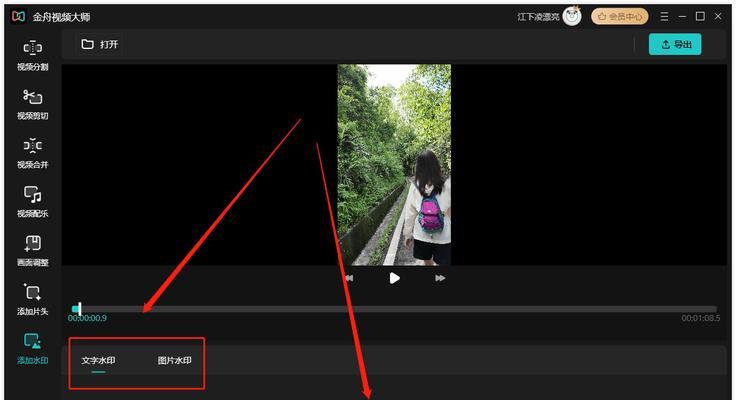This screenshot has height=400, width=736.
Task: Switch to the 图片水印 image watermark tab
Action: point(175,361)
